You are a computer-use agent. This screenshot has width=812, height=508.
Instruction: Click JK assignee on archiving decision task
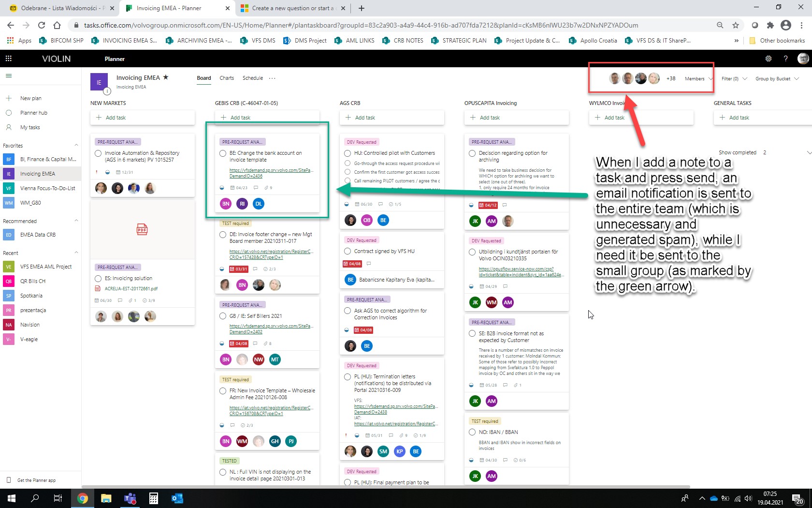475,221
